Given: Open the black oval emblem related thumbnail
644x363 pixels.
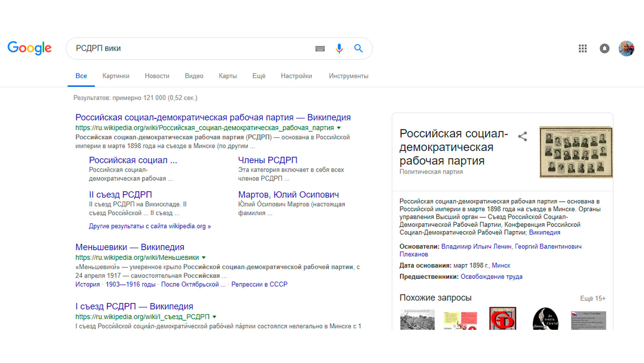Looking at the screenshot, I should coord(545,318).
